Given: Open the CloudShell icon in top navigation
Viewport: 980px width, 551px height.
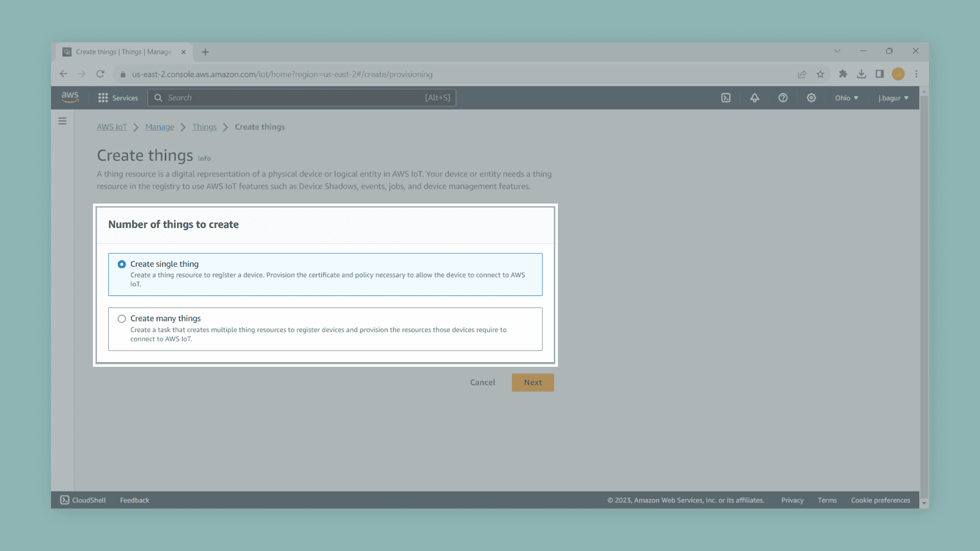Looking at the screenshot, I should [x=726, y=98].
